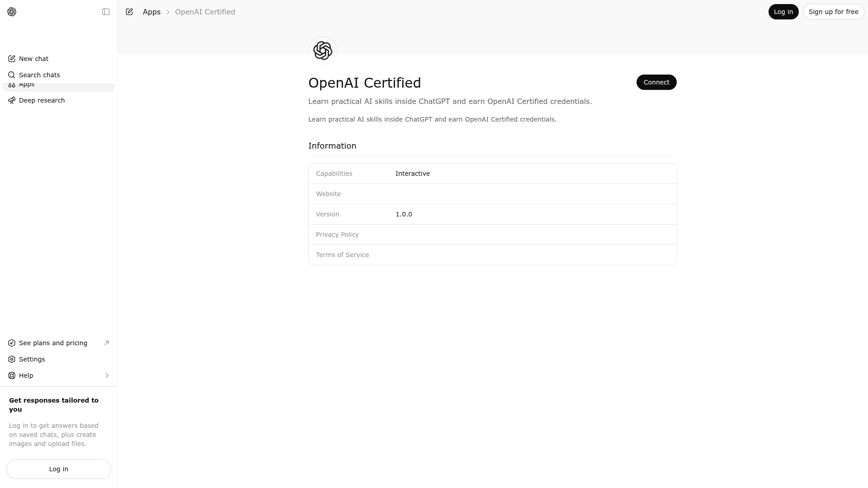Click the external arrow beside plans and pricing
The width and height of the screenshot is (868, 488).
(107, 343)
